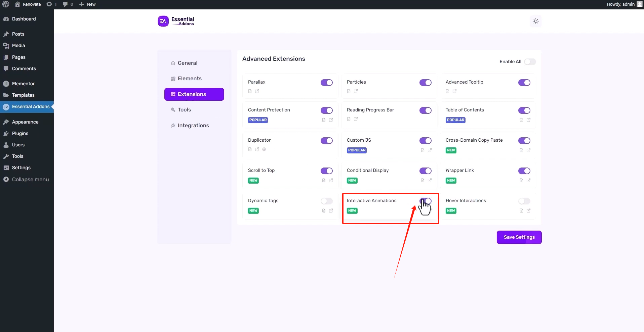Open the Custom JS documentation icon
Screen dimensions: 644x332
click(x=422, y=150)
